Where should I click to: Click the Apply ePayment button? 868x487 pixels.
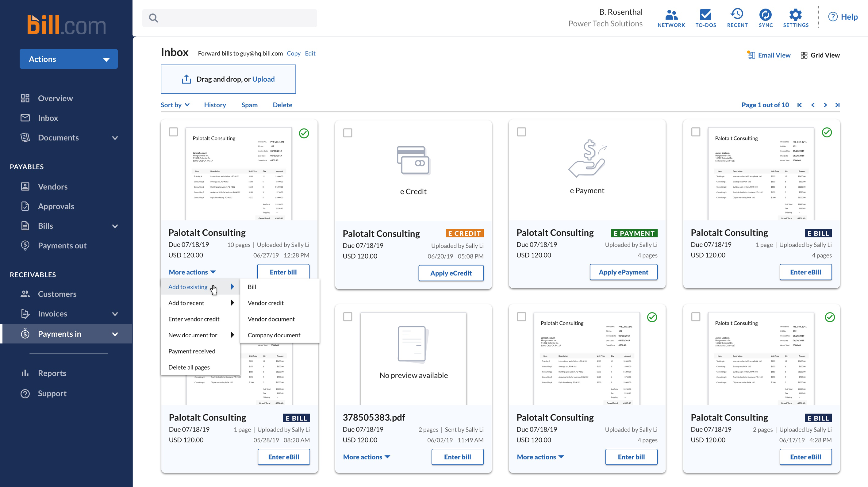click(623, 272)
